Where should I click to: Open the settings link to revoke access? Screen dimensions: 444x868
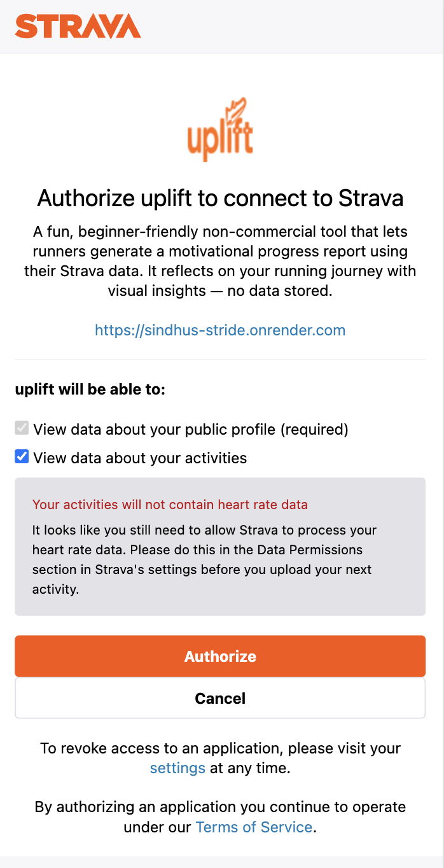[177, 768]
